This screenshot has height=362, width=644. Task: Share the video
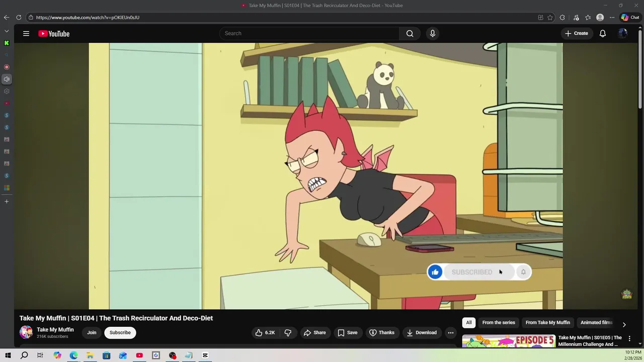[314, 332]
